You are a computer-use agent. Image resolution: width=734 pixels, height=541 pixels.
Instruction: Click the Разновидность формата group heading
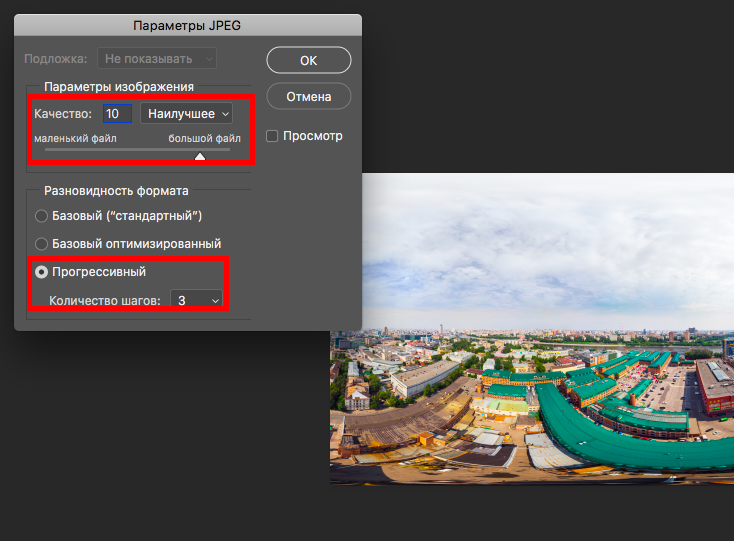[116, 191]
